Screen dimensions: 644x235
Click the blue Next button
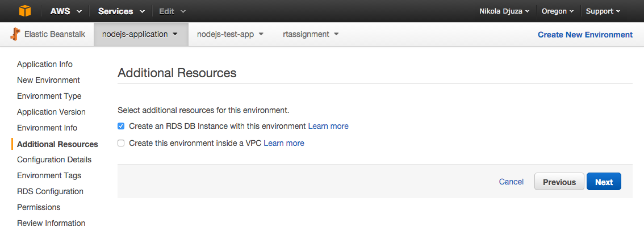pos(604,182)
